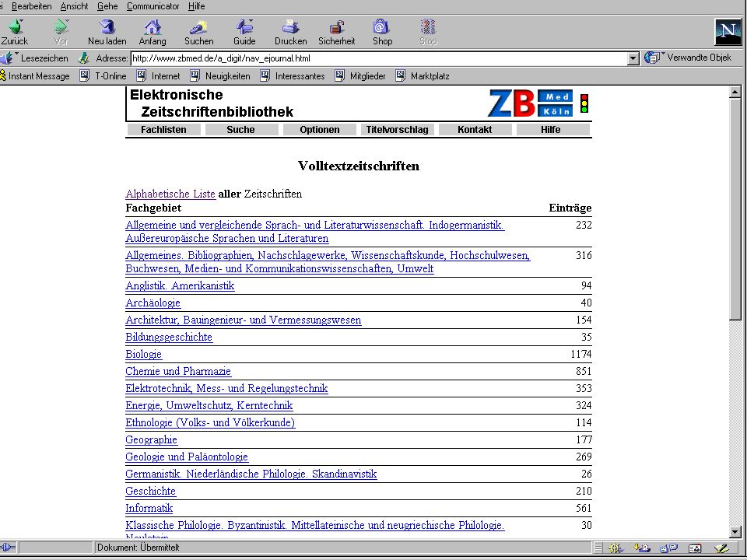The width and height of the screenshot is (747, 560).
Task: Open the mailbox icon in component bar
Action: point(642,548)
